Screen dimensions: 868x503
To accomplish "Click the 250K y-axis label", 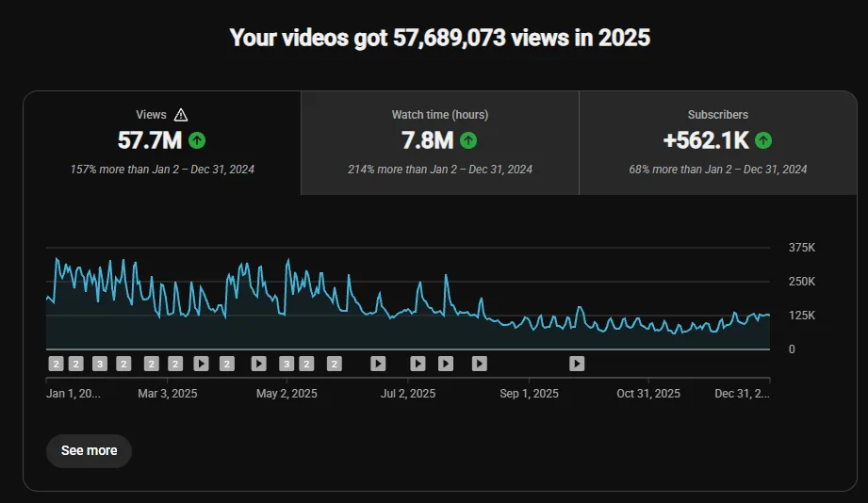I will point(802,282).
